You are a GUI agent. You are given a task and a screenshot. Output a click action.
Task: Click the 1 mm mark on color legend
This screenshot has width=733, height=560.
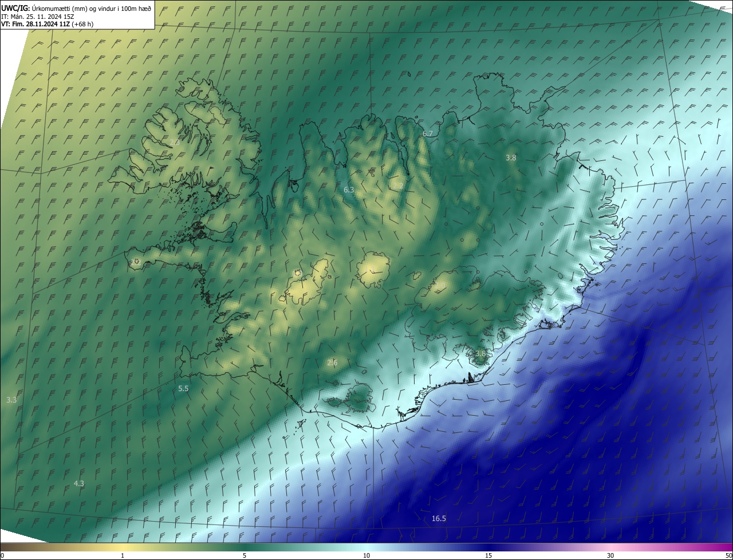123,555
